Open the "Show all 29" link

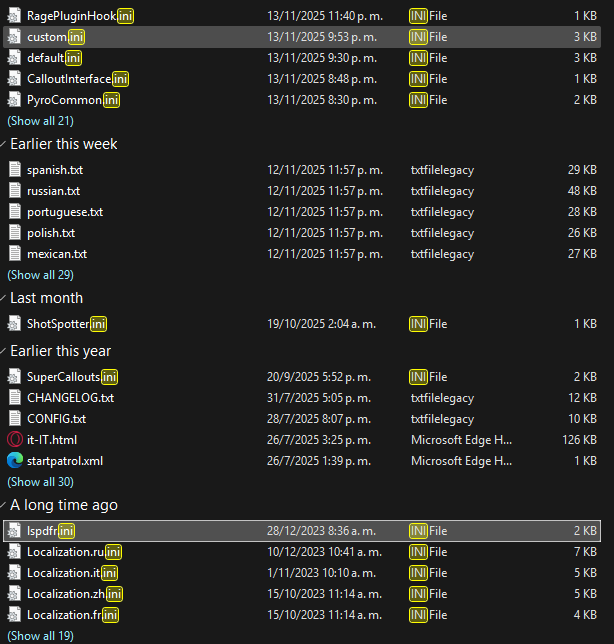pyautogui.click(x=40, y=274)
